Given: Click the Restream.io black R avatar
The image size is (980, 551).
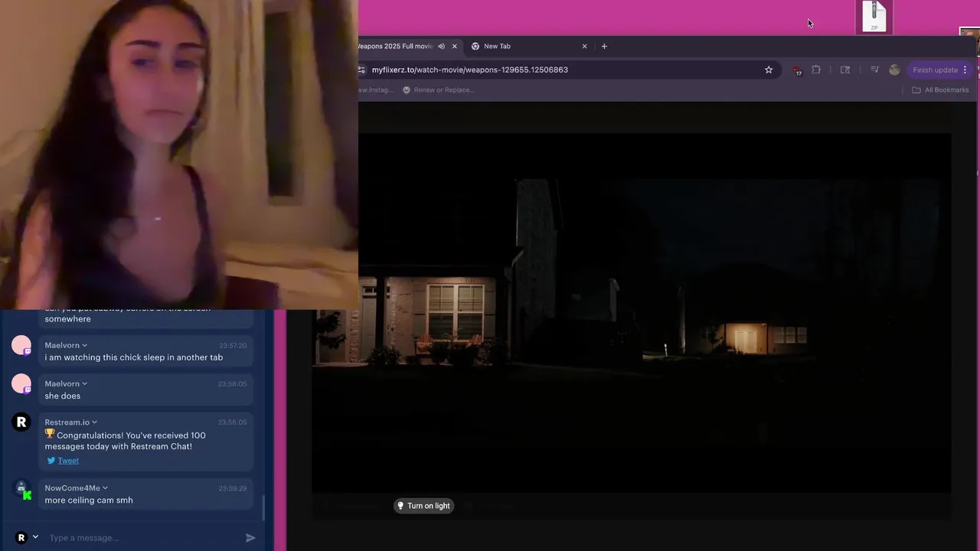Looking at the screenshot, I should click(21, 422).
